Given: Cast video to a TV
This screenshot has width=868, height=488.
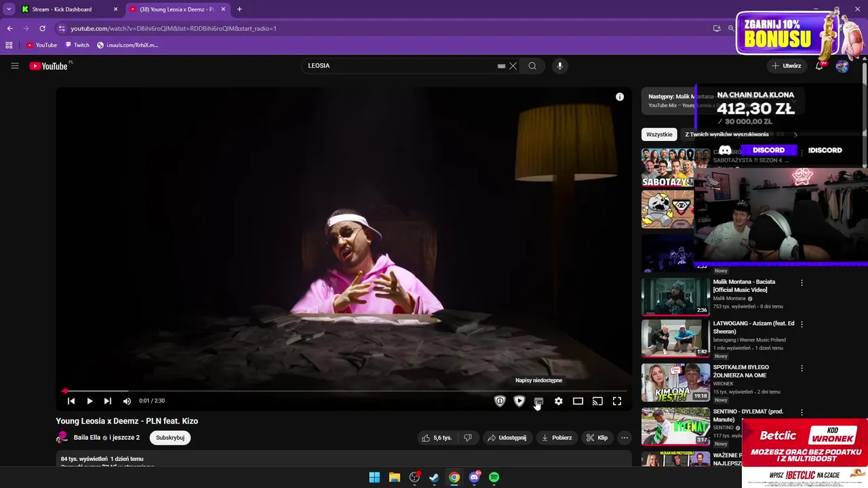Looking at the screenshot, I should 597,401.
